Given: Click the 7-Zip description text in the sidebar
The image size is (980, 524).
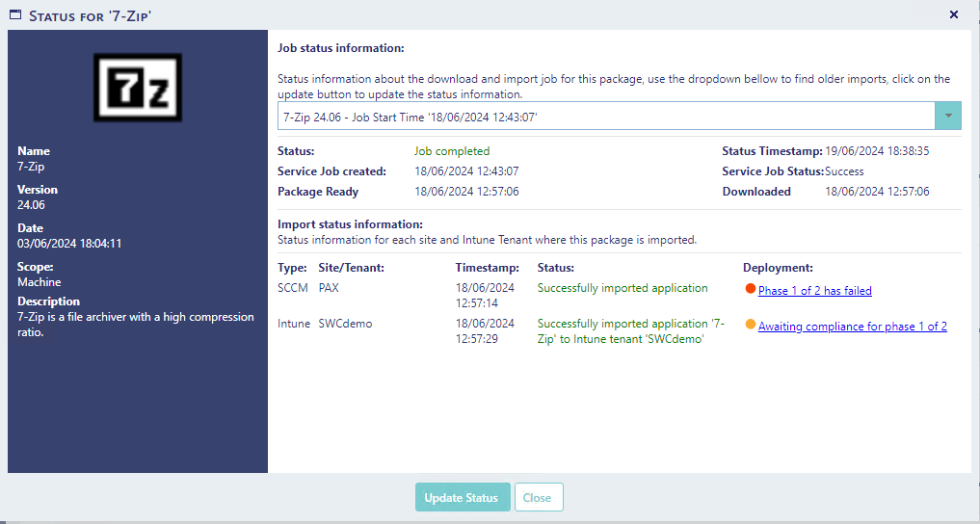Looking at the screenshot, I should click(136, 325).
